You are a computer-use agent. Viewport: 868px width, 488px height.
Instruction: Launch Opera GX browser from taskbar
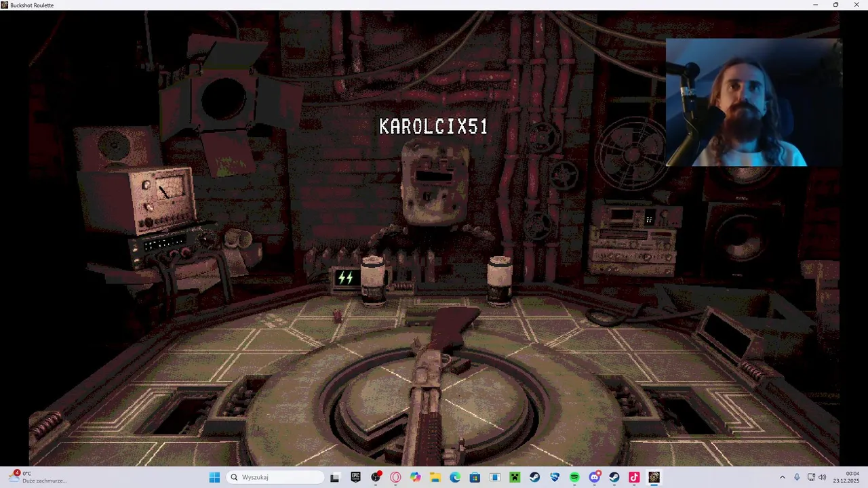pyautogui.click(x=395, y=477)
